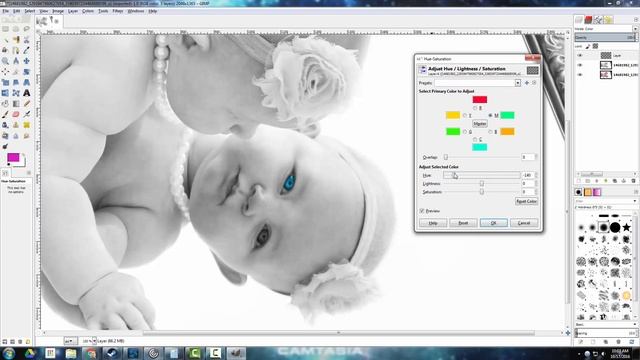Image resolution: width=640 pixels, height=360 pixels.
Task: Open the presets options menu icon
Action: click(x=534, y=83)
